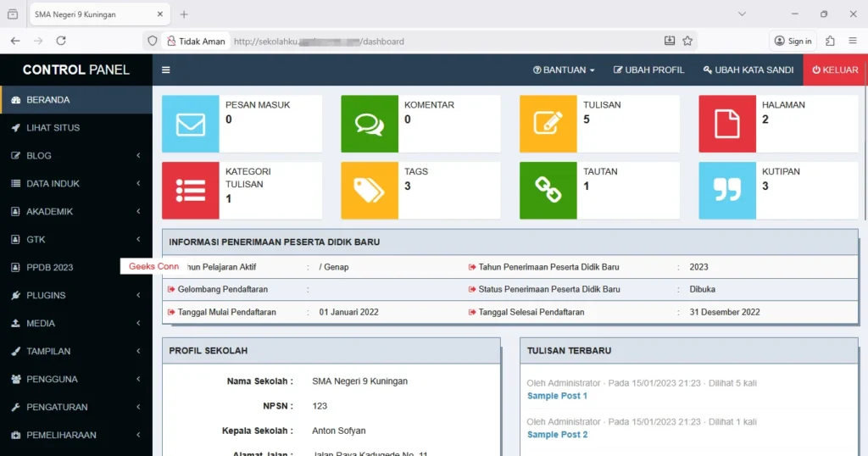
Task: Open the Halaman page icon tile
Action: click(726, 124)
